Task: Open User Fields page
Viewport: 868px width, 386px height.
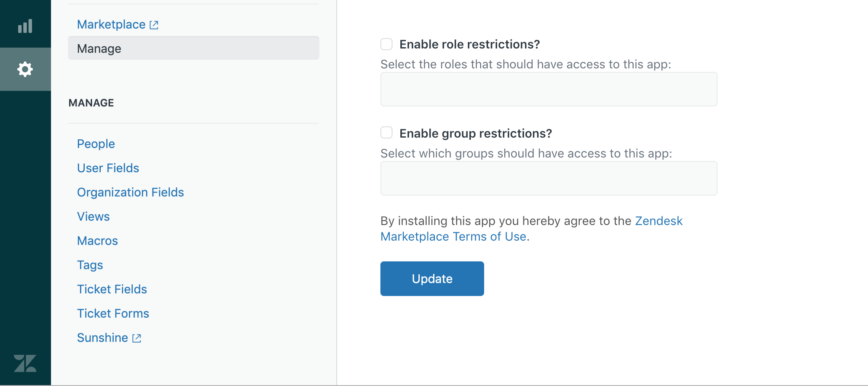Action: click(108, 168)
